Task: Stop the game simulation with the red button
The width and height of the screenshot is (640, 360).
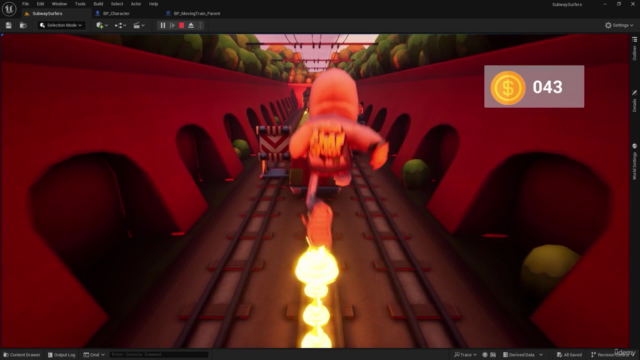Action: [x=182, y=25]
